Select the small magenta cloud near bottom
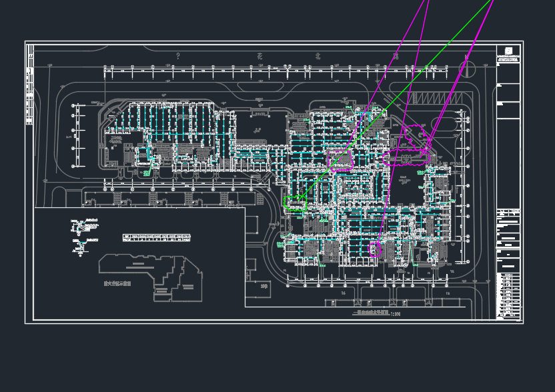The height and width of the screenshot is (392, 555). 375,249
